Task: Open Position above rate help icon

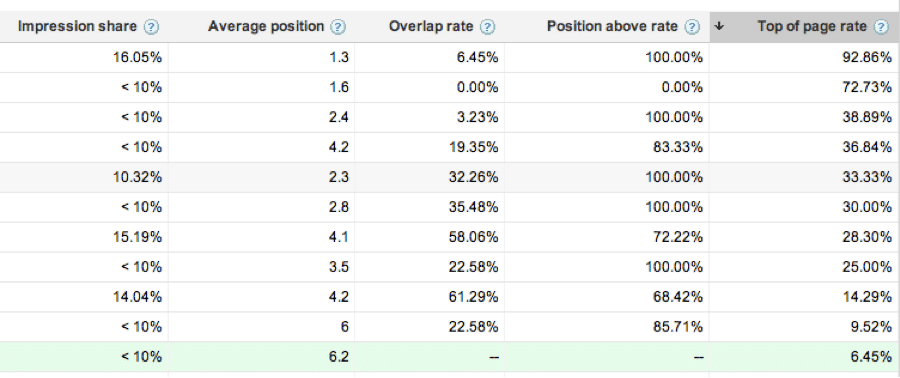Action: [693, 27]
